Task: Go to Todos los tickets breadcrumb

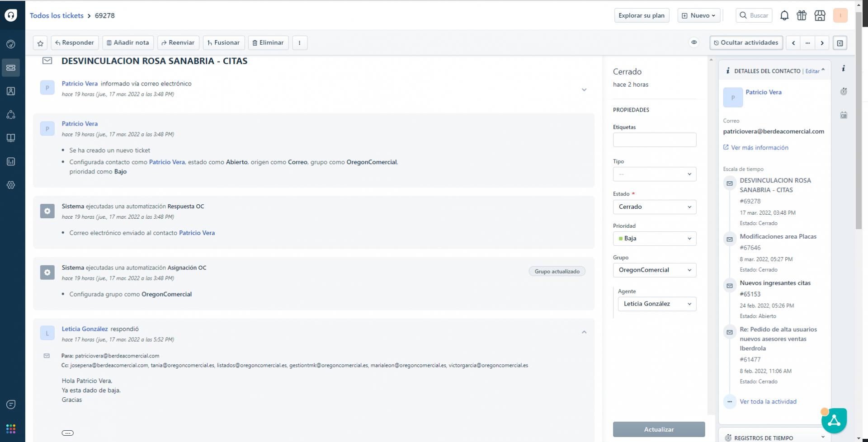Action: click(57, 15)
